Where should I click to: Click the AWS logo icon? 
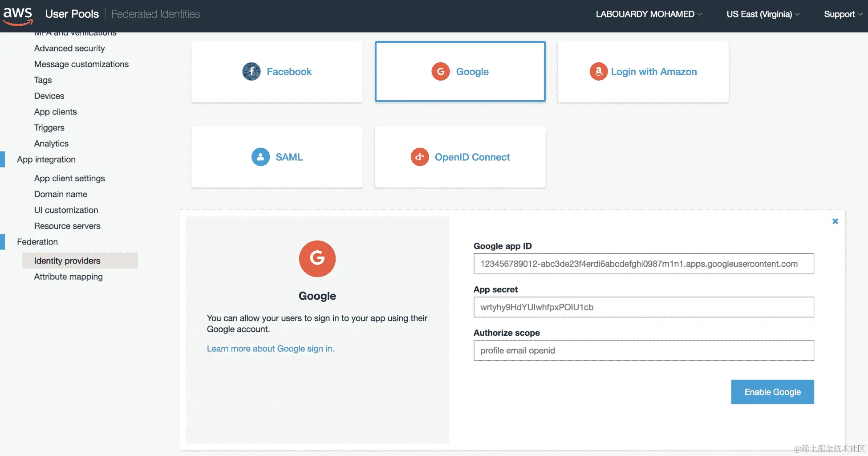[18, 16]
